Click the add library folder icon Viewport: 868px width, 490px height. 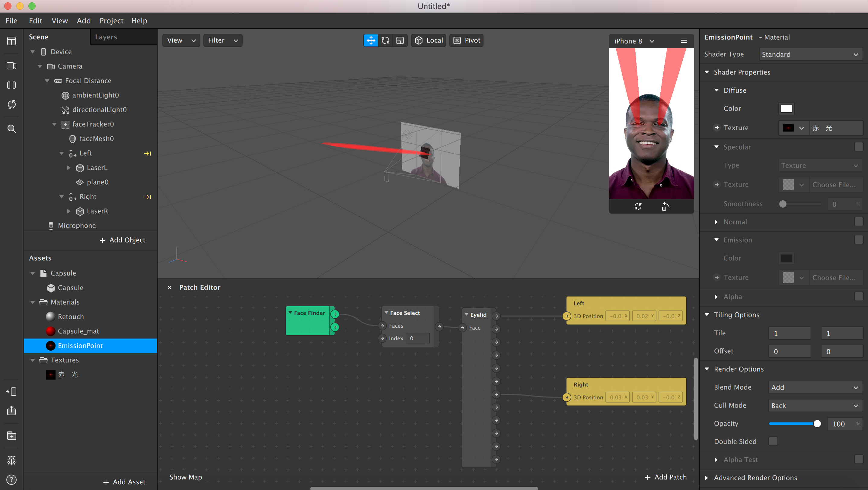11,436
